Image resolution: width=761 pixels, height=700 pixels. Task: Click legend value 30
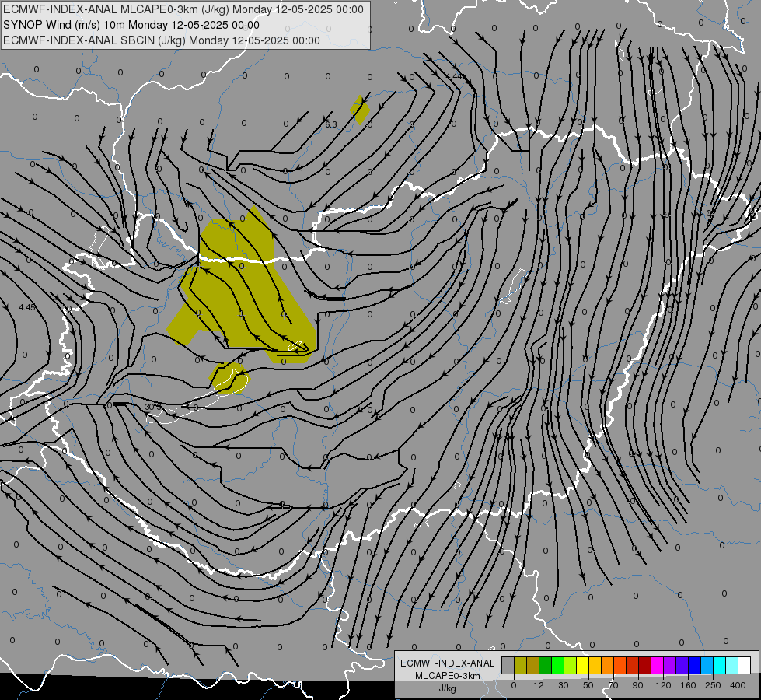coord(564,685)
